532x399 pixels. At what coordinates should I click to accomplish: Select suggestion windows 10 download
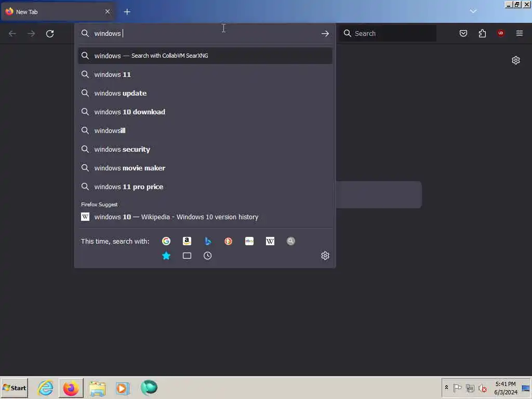[x=205, y=112]
